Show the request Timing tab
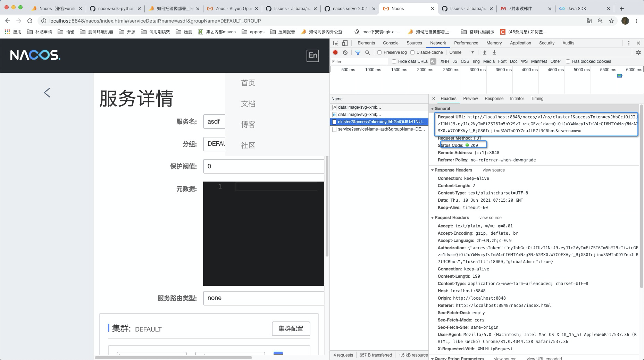The image size is (644, 360). tap(537, 99)
